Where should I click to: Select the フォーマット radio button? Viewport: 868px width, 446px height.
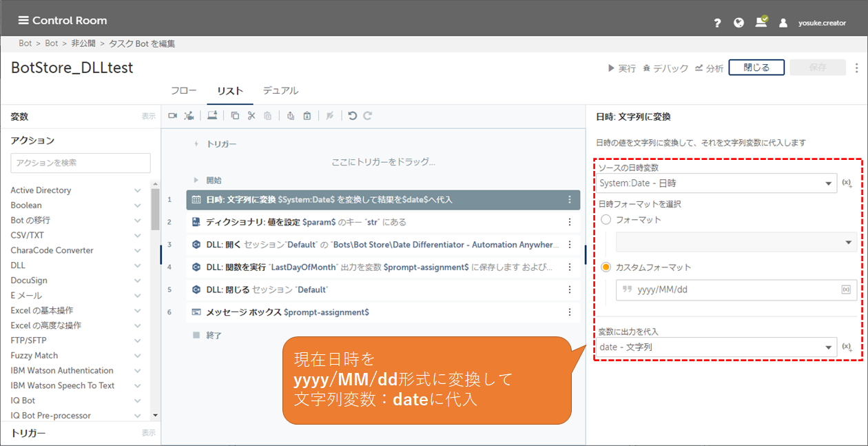click(606, 220)
